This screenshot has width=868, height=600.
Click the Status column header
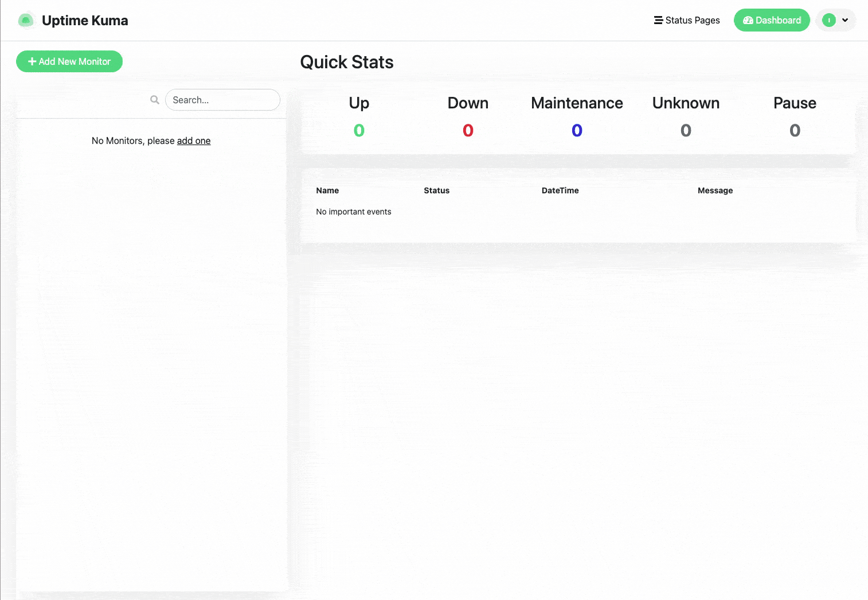click(x=436, y=191)
